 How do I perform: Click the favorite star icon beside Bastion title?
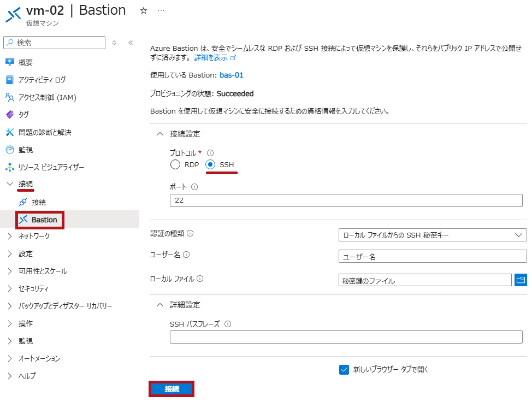[144, 11]
